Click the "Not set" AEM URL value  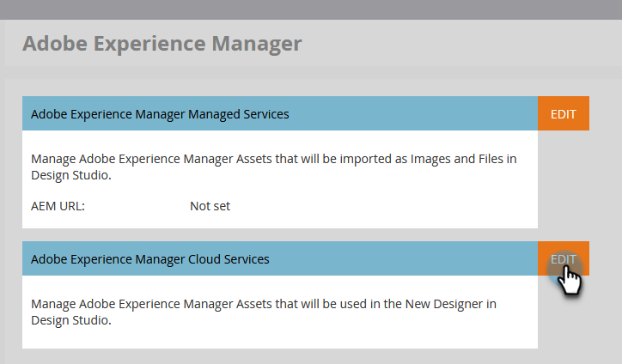tap(210, 206)
